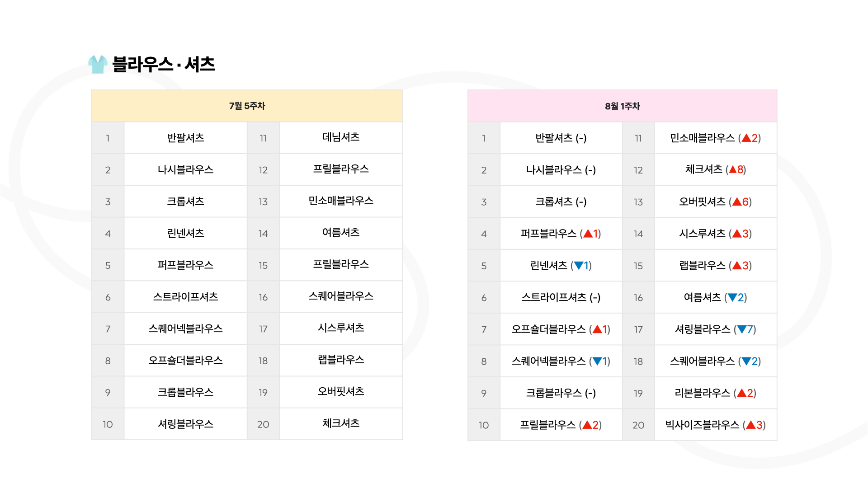This screenshot has width=868, height=488.
Task: Click the blue down arrow beside 여름셔츠
Action: click(x=733, y=297)
